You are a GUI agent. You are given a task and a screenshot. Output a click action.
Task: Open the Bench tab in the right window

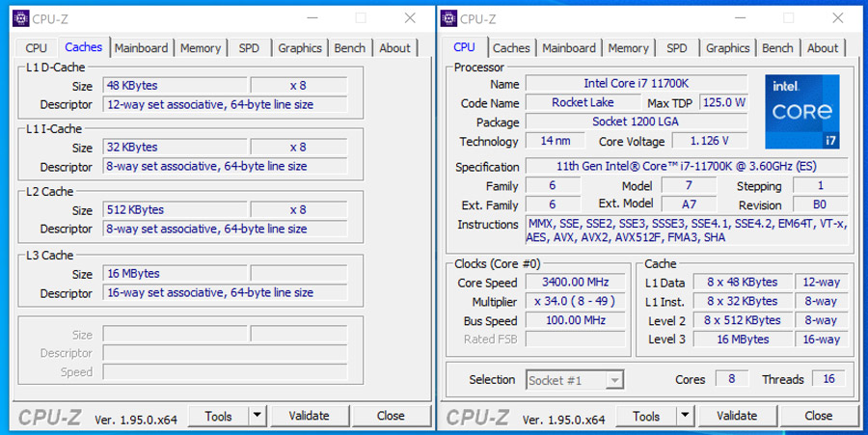777,48
